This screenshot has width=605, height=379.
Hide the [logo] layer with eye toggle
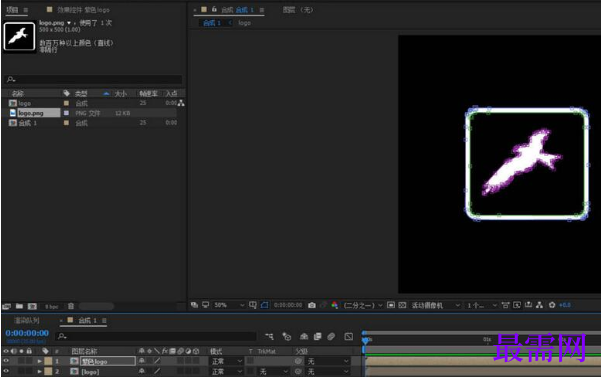[6, 371]
